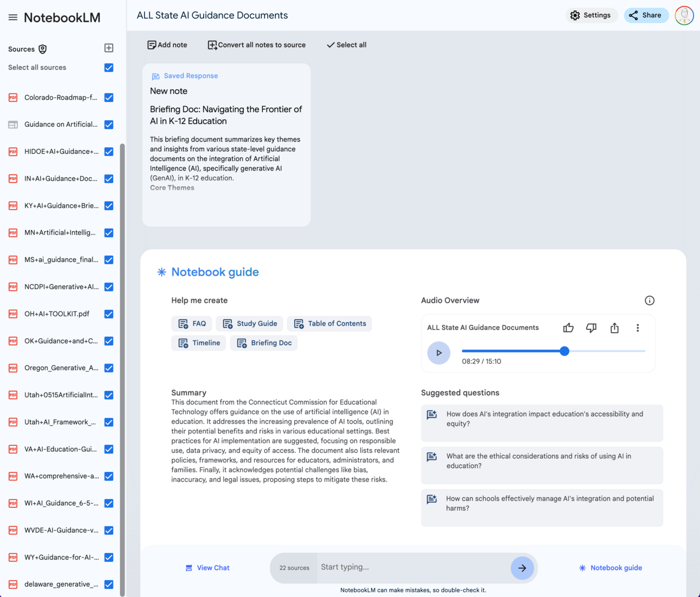The height and width of the screenshot is (597, 700).
Task: Click the PDF icon beside MS+ai_guidance_final
Action: coord(13,259)
